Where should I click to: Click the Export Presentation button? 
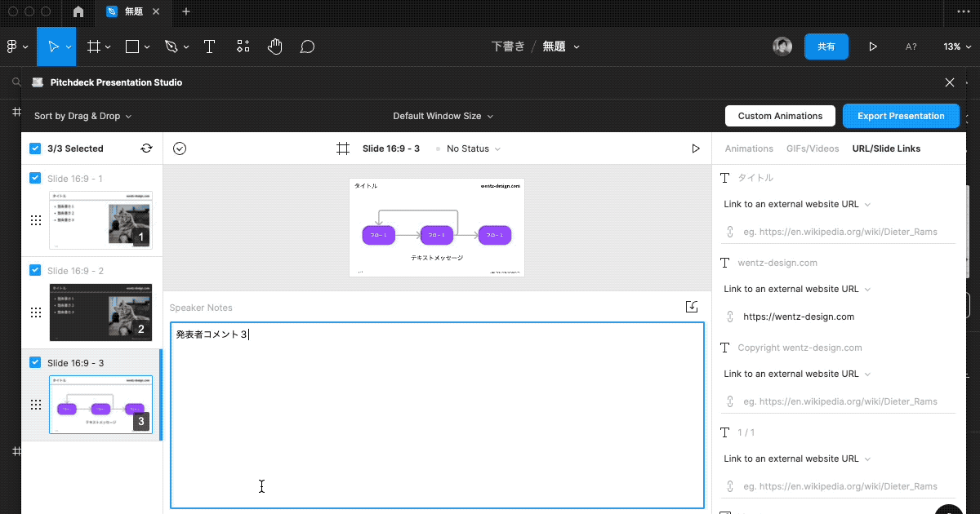pyautogui.click(x=901, y=116)
